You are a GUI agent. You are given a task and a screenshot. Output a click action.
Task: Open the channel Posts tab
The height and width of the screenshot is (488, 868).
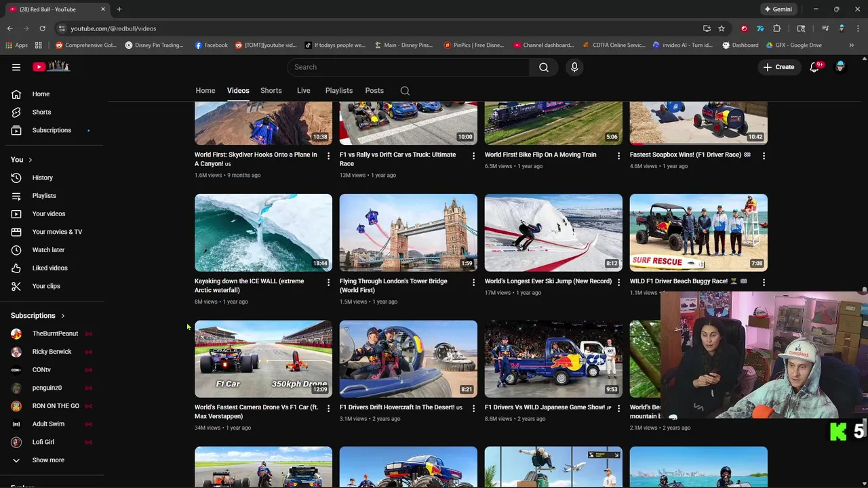374,91
